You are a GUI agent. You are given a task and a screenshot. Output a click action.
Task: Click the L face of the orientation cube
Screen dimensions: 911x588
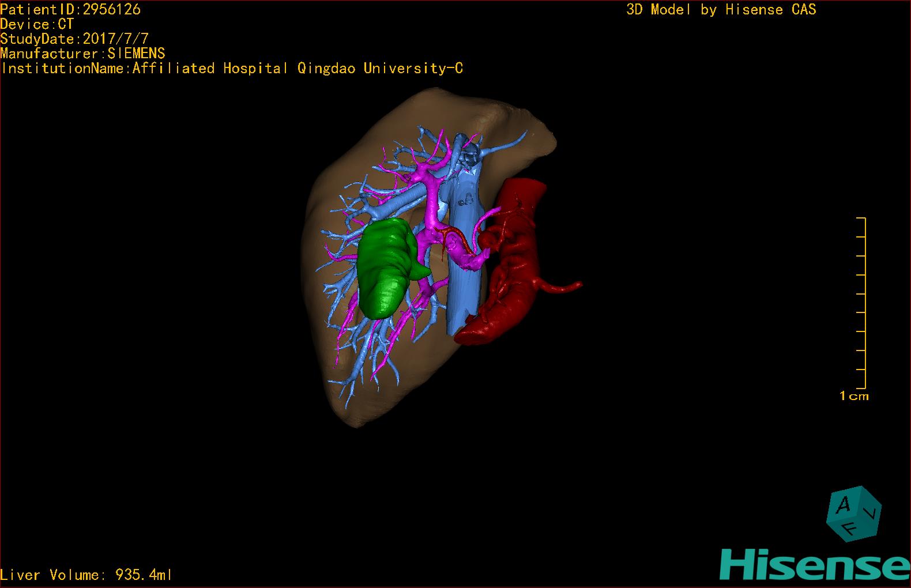coord(872,513)
